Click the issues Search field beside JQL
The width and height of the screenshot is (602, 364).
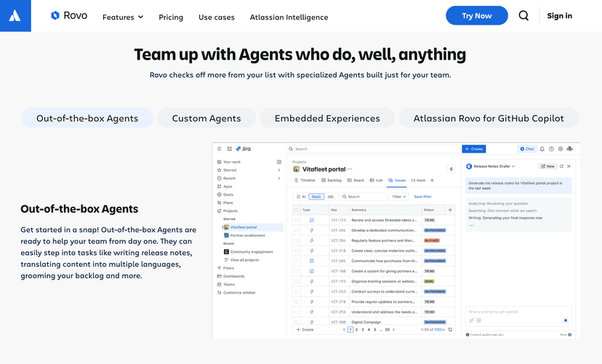[364, 196]
